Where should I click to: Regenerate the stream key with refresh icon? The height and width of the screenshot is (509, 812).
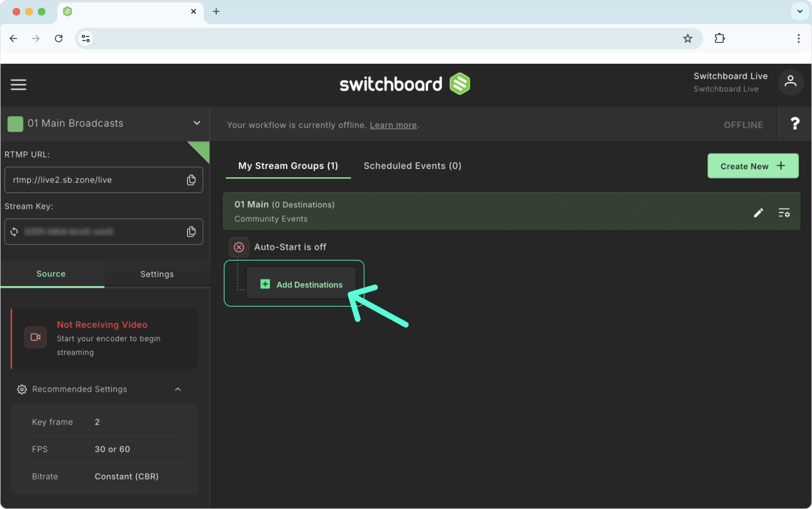tap(14, 231)
